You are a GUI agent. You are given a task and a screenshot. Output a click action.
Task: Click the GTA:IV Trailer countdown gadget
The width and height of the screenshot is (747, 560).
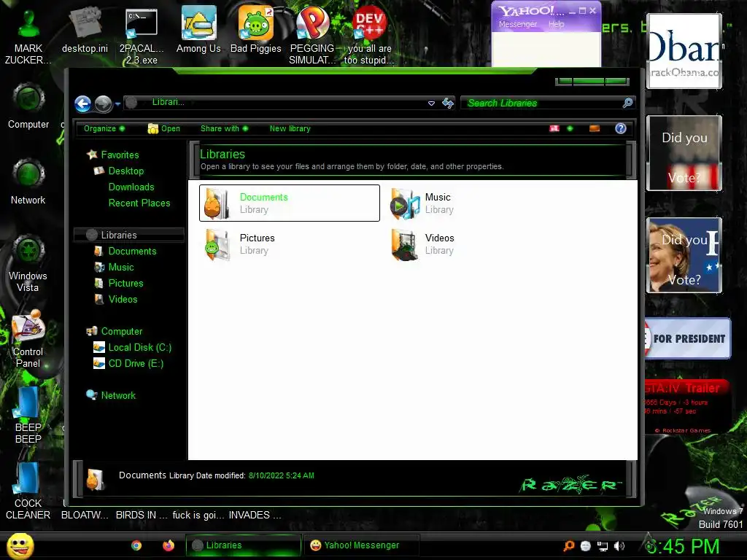686,406
